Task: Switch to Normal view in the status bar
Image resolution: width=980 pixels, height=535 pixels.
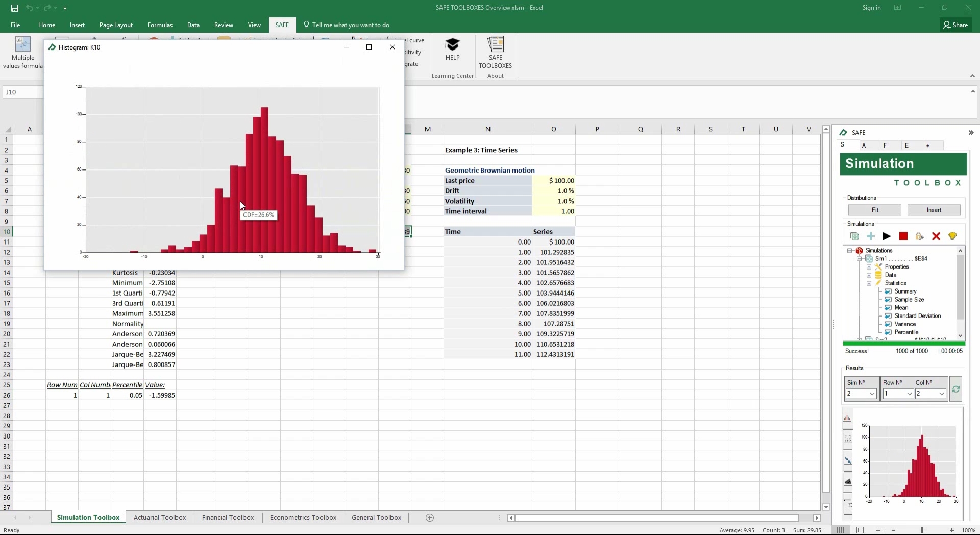Action: pos(840,530)
